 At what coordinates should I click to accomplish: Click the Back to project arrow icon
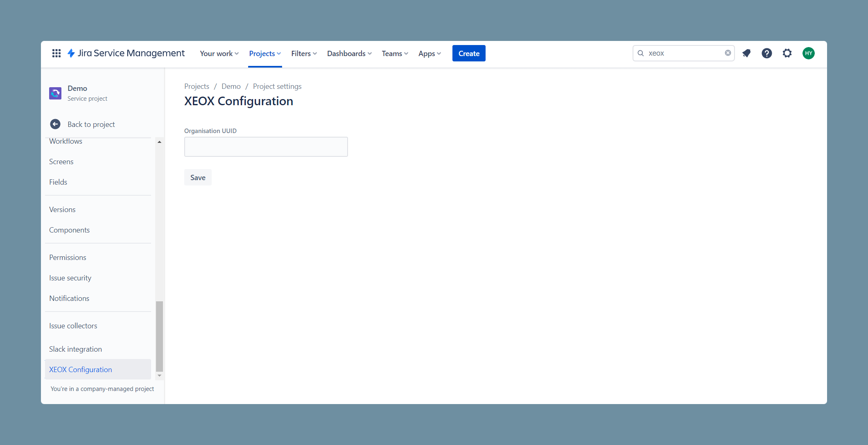[x=55, y=124]
